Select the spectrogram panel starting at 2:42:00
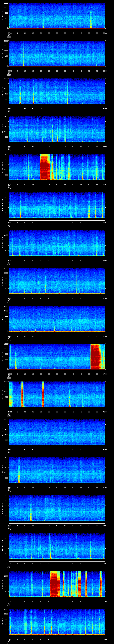 point(57,205)
